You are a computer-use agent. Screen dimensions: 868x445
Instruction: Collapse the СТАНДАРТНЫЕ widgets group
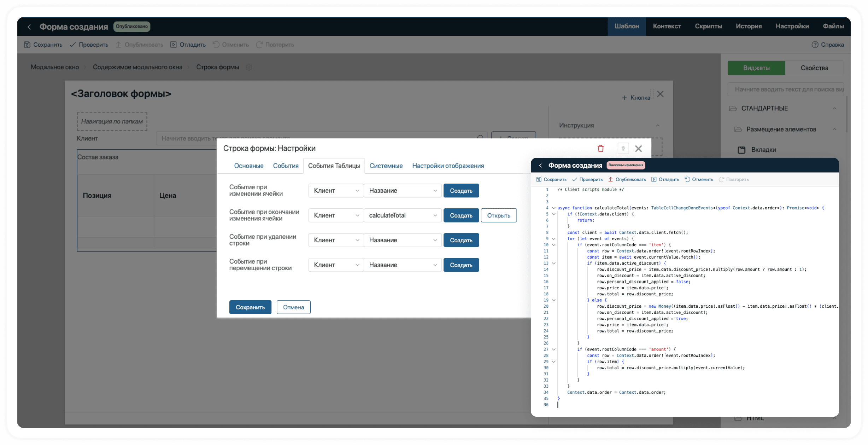pos(834,108)
